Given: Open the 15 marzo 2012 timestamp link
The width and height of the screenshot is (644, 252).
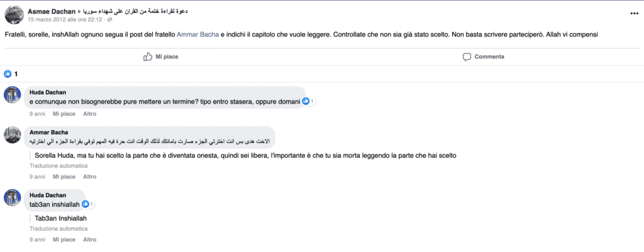Looking at the screenshot, I should pyautogui.click(x=65, y=19).
